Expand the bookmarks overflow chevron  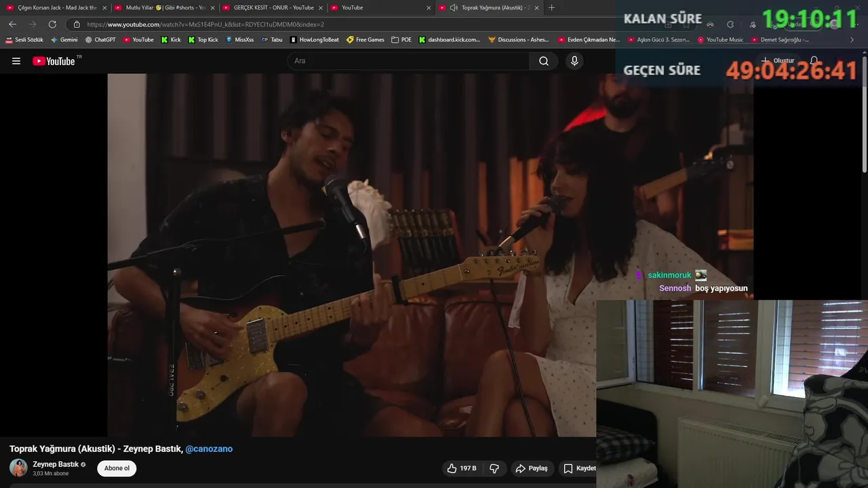[852, 40]
